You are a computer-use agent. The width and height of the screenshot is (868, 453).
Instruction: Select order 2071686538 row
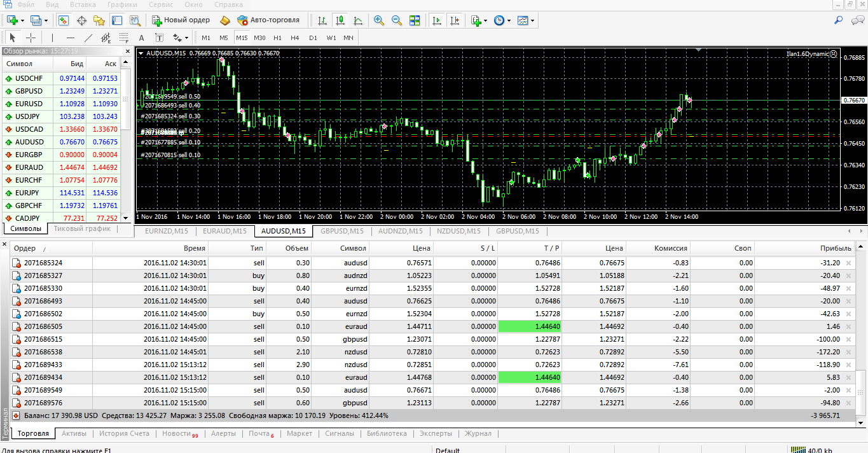coord(432,352)
